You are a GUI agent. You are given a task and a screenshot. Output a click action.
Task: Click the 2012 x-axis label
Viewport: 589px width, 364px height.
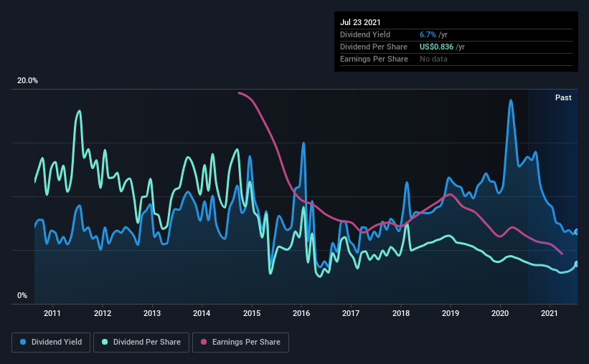coord(103,313)
